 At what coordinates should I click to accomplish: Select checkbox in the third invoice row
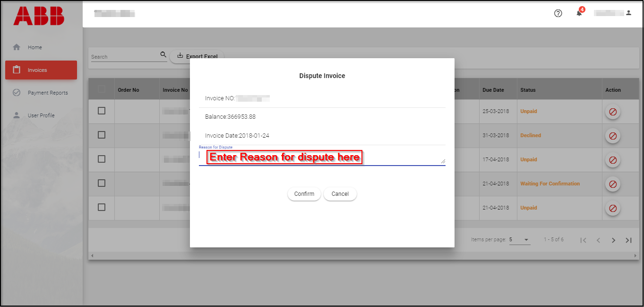(102, 159)
